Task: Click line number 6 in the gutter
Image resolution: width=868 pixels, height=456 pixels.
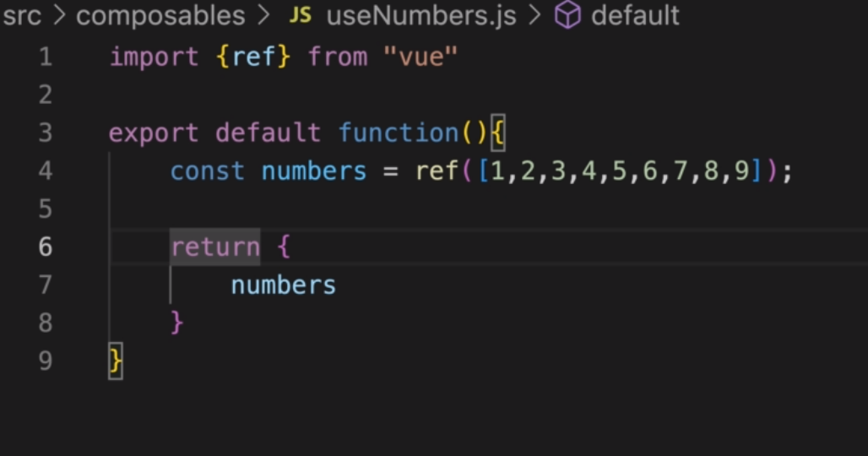Action: [46, 247]
